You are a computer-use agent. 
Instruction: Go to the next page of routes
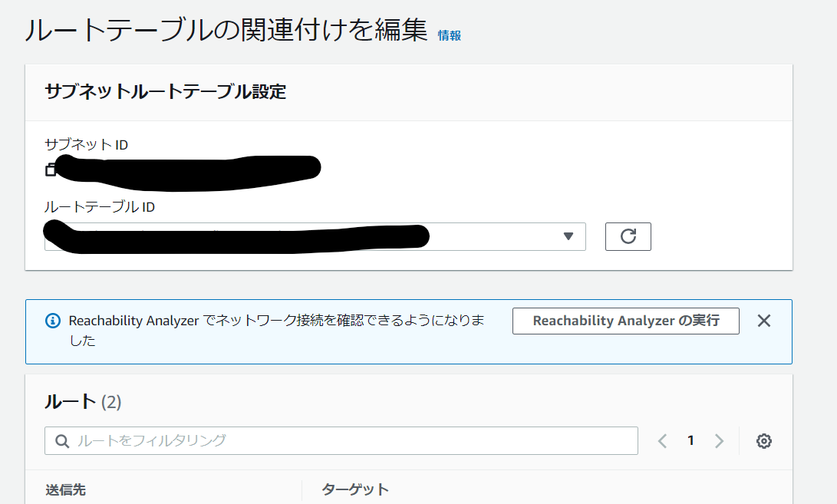(718, 440)
